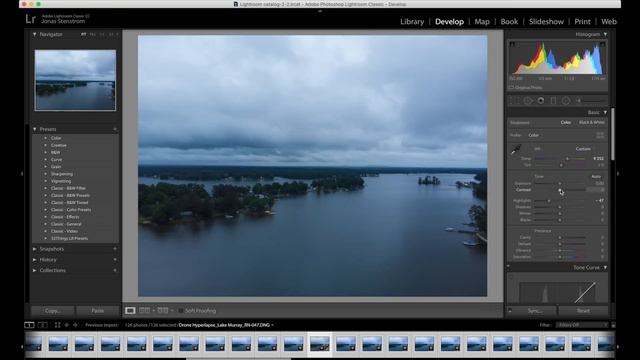640x360 pixels.
Task: Collapse the Navigator panel
Action: 35,34
